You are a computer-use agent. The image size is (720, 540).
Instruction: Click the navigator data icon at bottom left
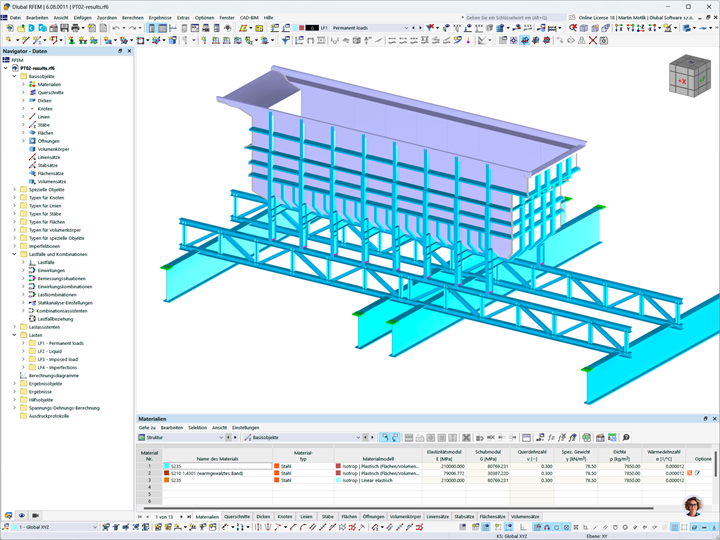point(8,515)
